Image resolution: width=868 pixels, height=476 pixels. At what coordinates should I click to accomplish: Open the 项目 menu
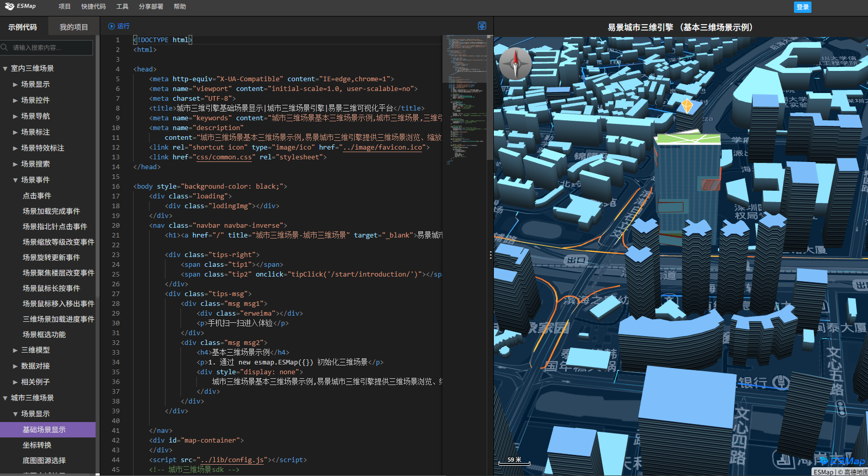pyautogui.click(x=64, y=7)
